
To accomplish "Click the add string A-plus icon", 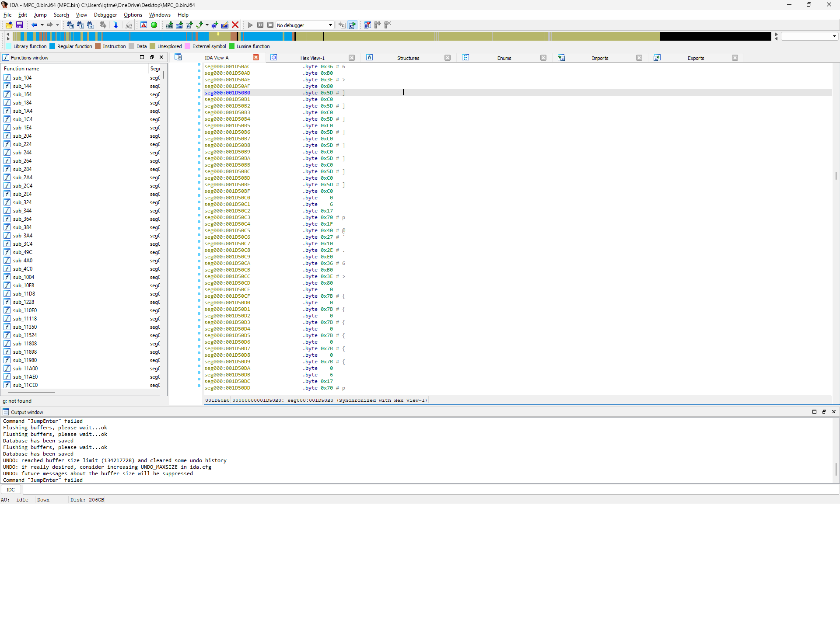I will coord(189,25).
